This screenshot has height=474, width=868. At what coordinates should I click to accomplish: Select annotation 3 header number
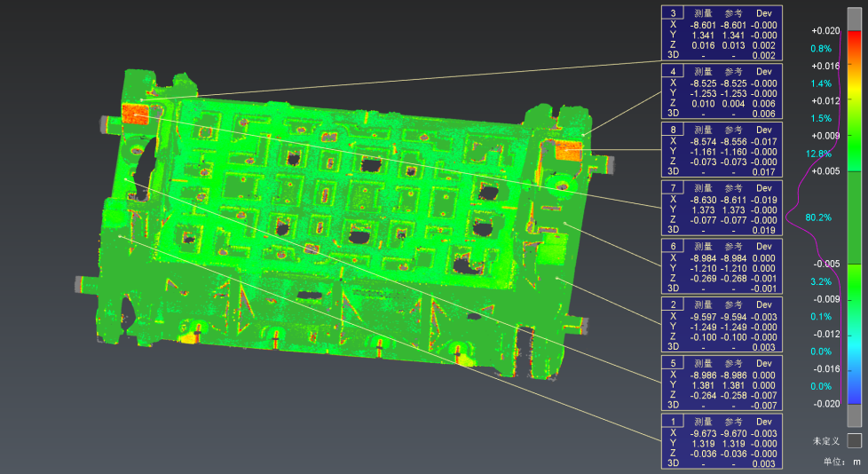(673, 13)
